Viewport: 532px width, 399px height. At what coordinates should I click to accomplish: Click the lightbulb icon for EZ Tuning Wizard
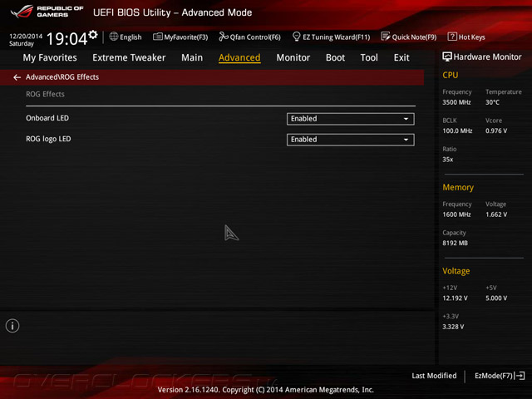point(296,37)
